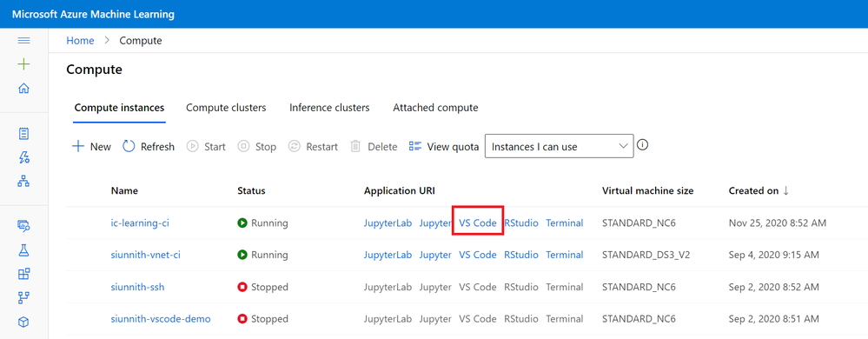Open JupyterLab for siunnith-vnet-ci
Image resolution: width=868 pixels, height=339 pixels.
click(388, 255)
